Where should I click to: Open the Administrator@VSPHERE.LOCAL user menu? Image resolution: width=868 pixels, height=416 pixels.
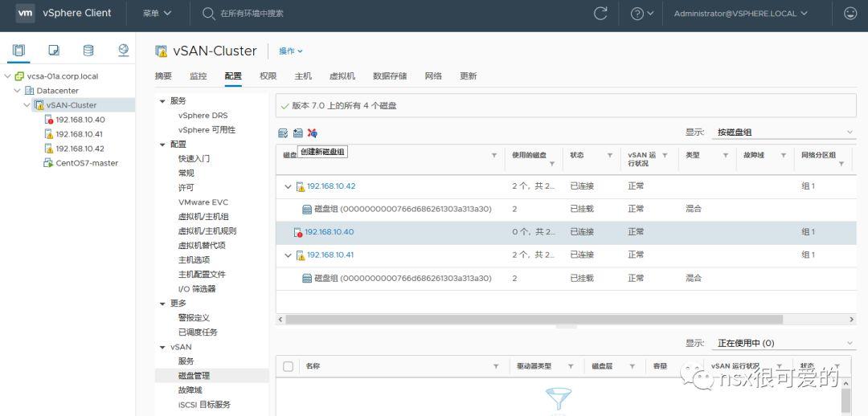[741, 14]
